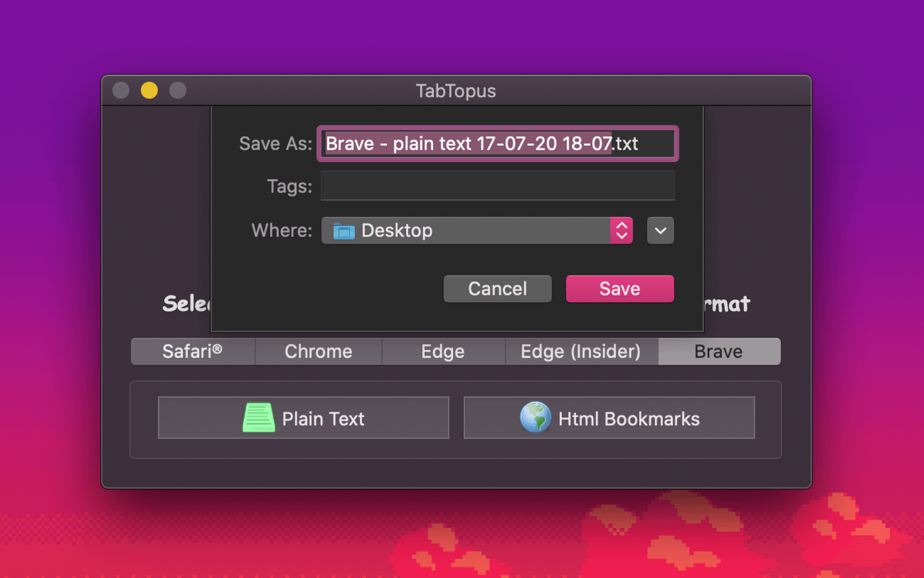
Task: Select the Brave browser tab
Action: (719, 352)
